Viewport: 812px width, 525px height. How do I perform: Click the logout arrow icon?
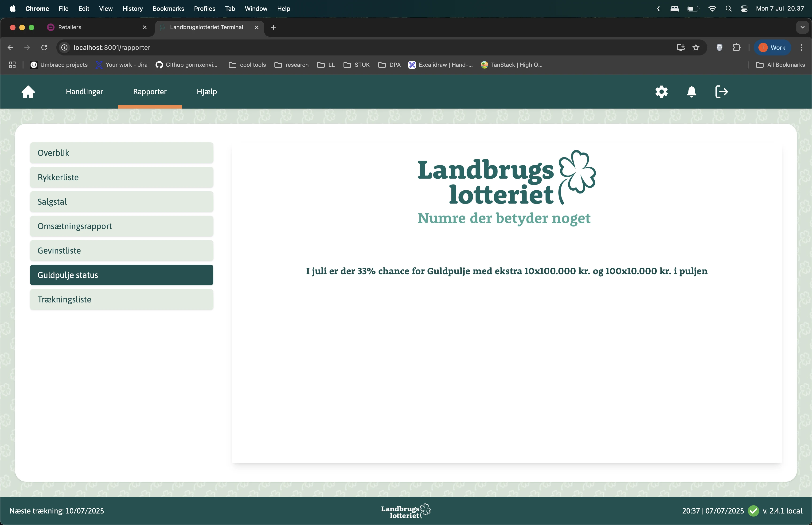(x=721, y=92)
